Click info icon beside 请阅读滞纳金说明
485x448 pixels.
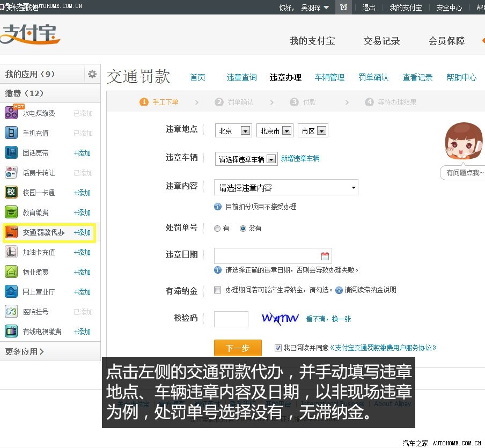tap(339, 290)
